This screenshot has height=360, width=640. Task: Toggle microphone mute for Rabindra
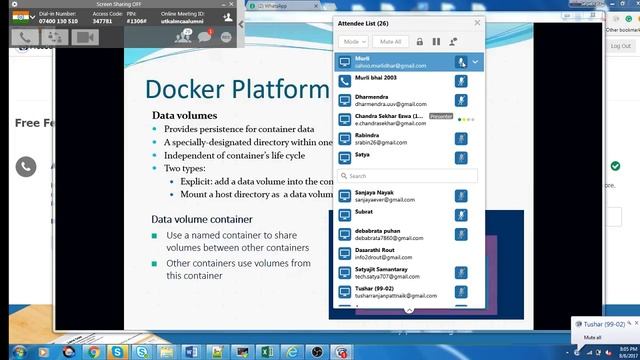point(461,139)
